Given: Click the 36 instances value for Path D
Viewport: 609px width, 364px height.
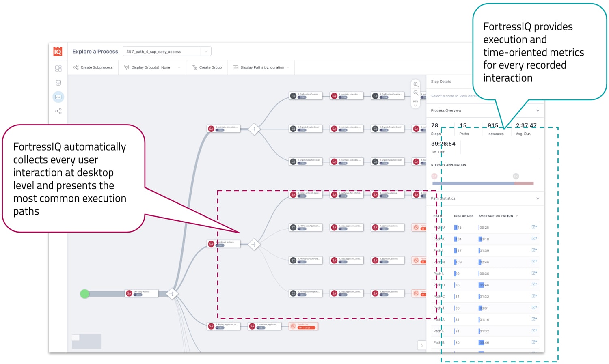Looking at the screenshot, I should pos(457,285).
